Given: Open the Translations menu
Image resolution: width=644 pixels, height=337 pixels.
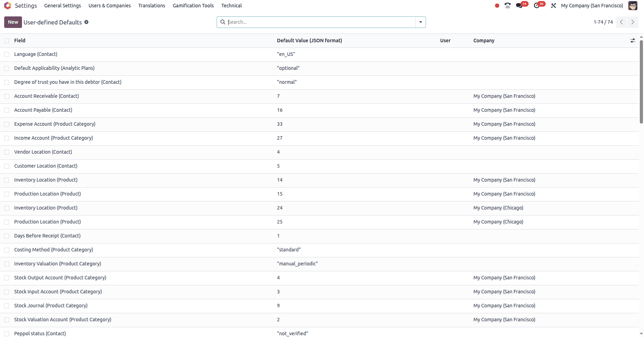Looking at the screenshot, I should (152, 6).
